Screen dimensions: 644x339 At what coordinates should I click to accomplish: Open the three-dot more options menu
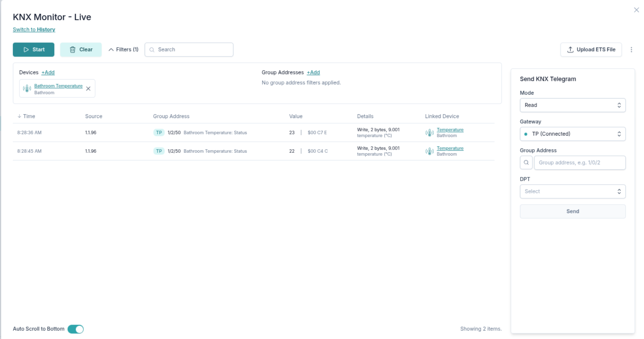[631, 49]
